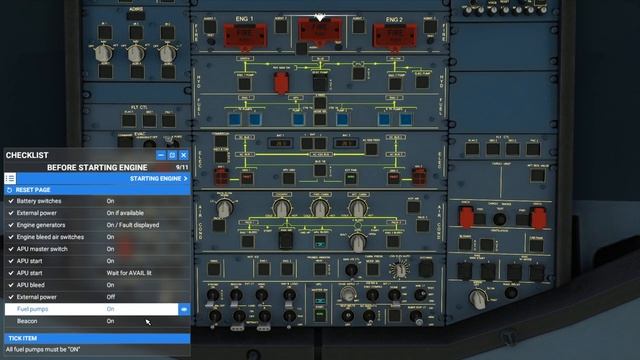Turn the cockpit temperature selector knob
The image size is (640, 360).
tap(281, 207)
